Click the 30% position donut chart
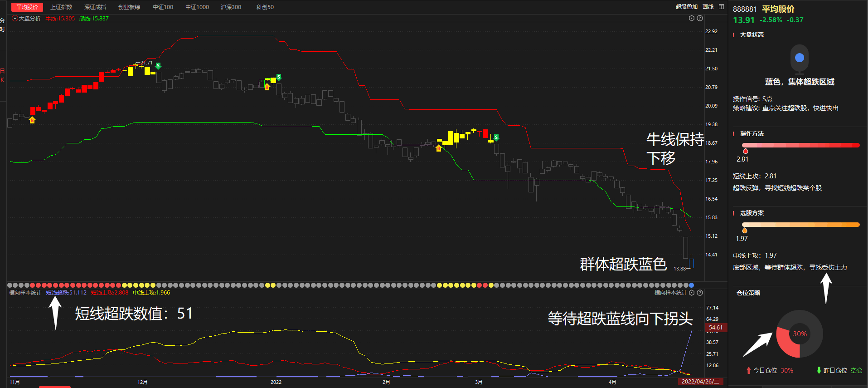868x388 pixels. tap(800, 334)
